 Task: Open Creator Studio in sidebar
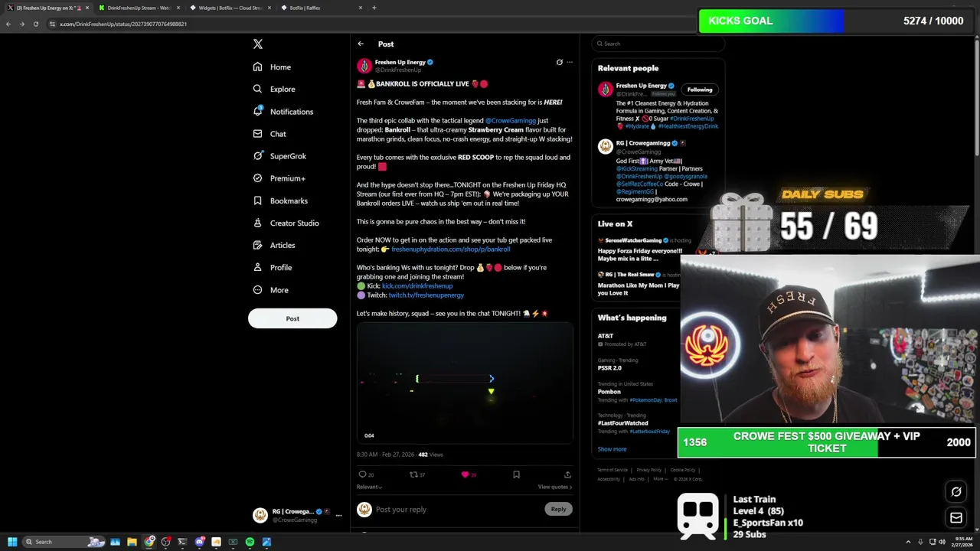pyautogui.click(x=286, y=223)
